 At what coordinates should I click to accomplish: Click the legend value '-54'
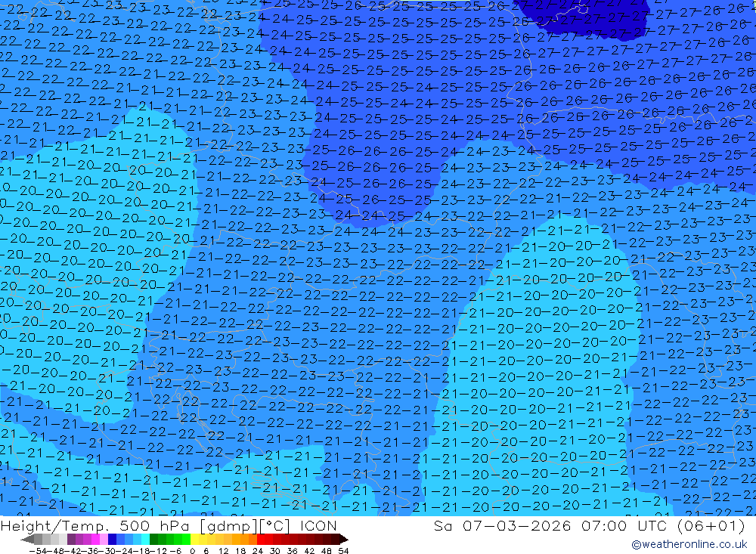38,551
